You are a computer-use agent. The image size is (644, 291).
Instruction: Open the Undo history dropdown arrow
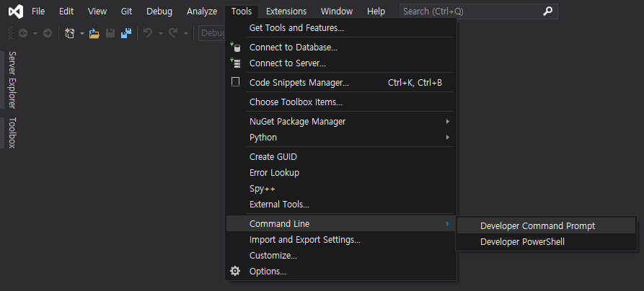coord(161,33)
